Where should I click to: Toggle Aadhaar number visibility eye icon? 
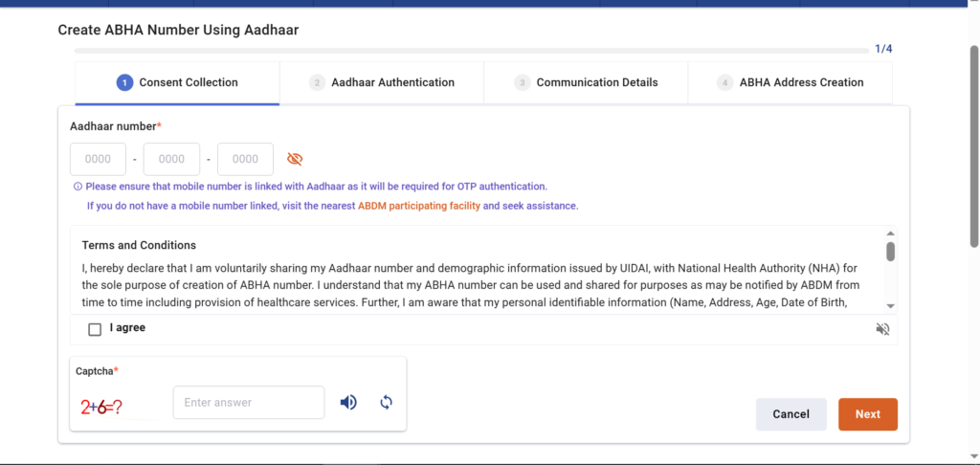[x=295, y=159]
